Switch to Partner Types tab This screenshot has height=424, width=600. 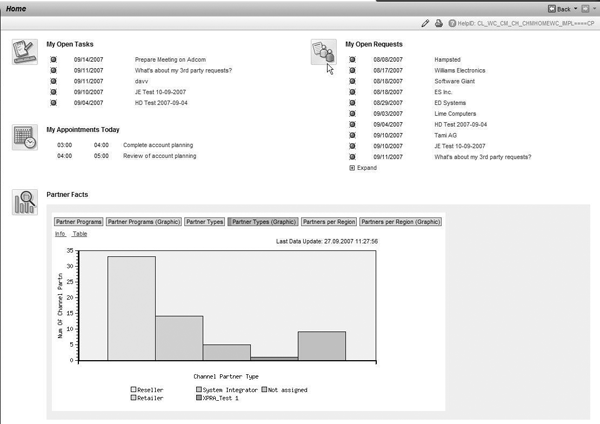pos(204,222)
